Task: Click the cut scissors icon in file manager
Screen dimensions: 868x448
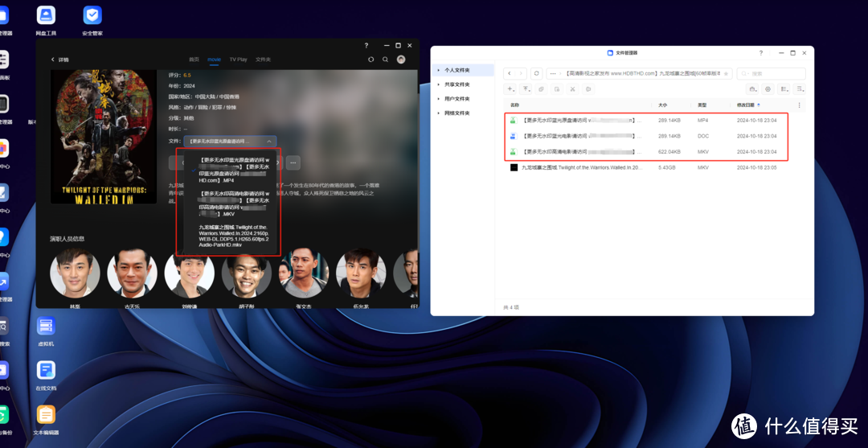Action: tap(572, 89)
